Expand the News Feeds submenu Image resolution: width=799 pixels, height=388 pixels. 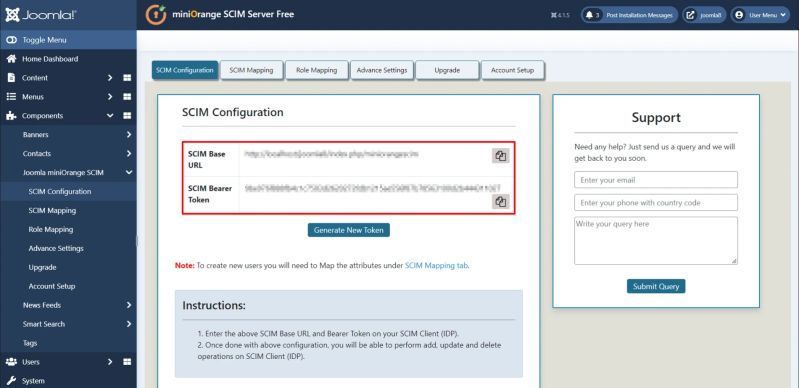pyautogui.click(x=128, y=305)
